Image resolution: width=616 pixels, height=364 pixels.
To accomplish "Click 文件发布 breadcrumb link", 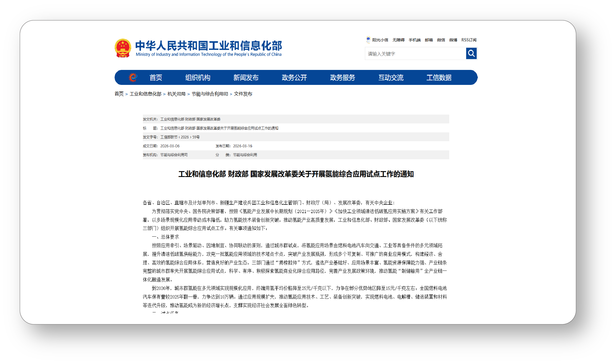I will pyautogui.click(x=243, y=94).
